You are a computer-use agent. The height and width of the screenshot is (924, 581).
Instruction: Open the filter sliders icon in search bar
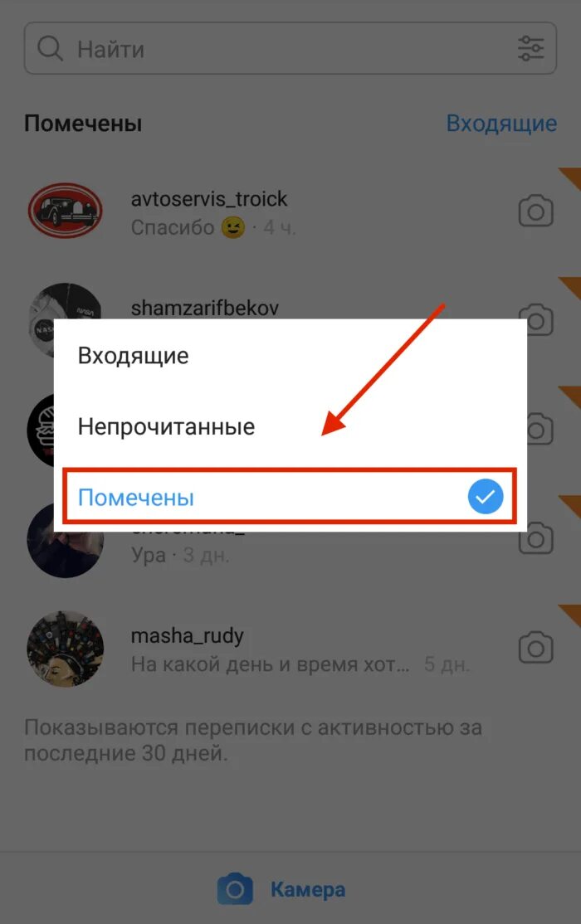530,48
